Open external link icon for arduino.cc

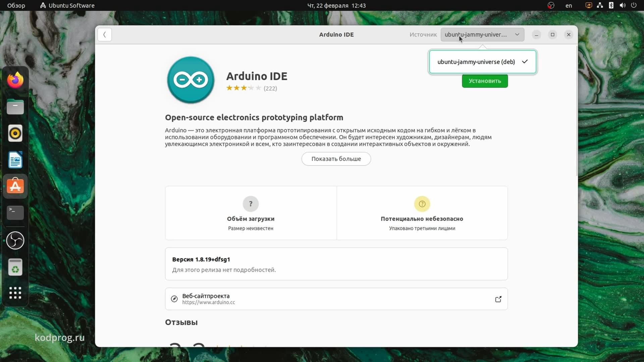pyautogui.click(x=498, y=299)
